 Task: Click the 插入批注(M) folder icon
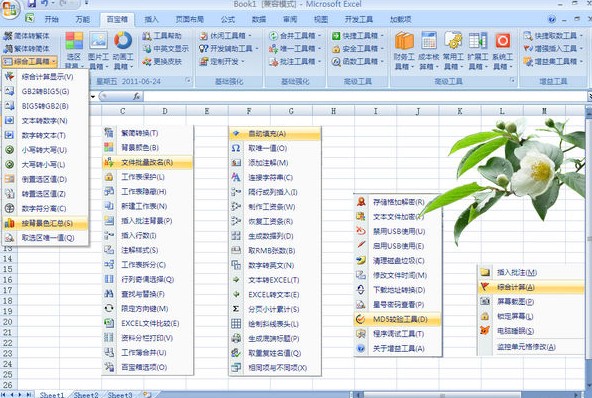click(x=485, y=272)
